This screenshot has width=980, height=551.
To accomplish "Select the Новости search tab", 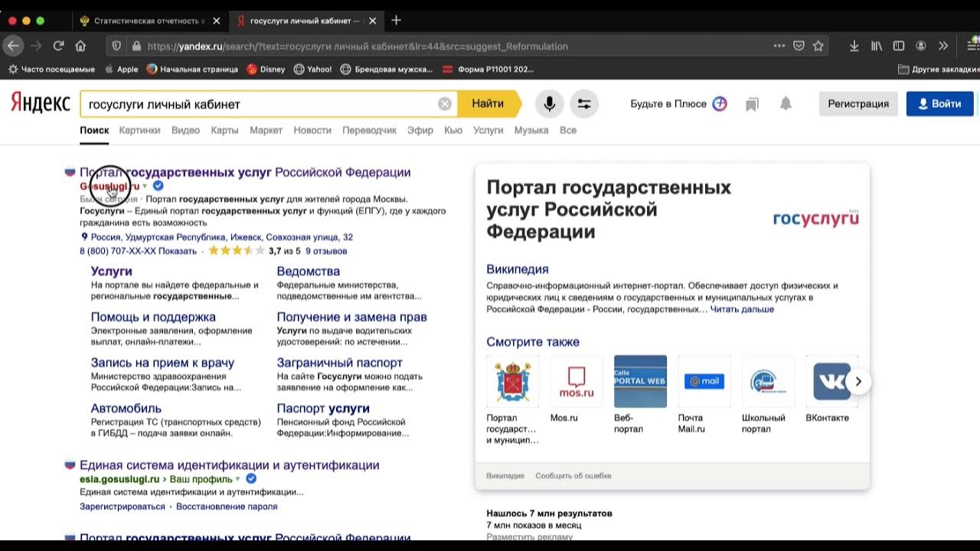I will click(x=312, y=130).
